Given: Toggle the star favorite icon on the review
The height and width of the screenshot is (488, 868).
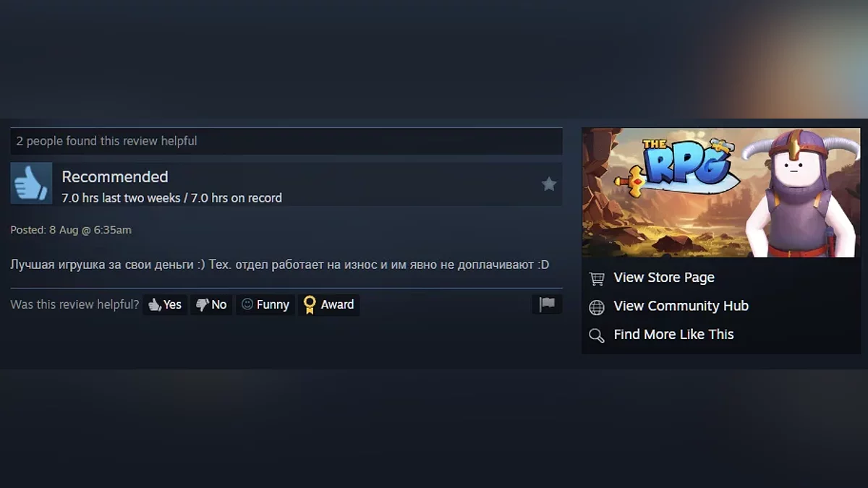Looking at the screenshot, I should point(549,184).
